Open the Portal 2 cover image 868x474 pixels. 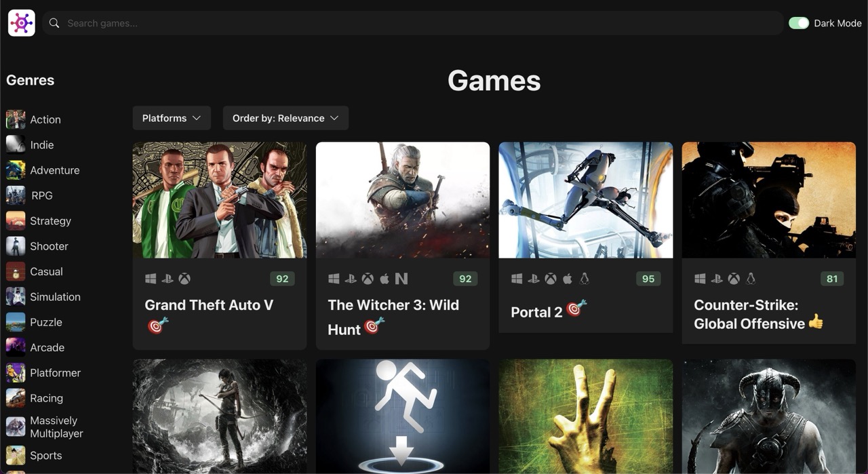[x=586, y=200]
